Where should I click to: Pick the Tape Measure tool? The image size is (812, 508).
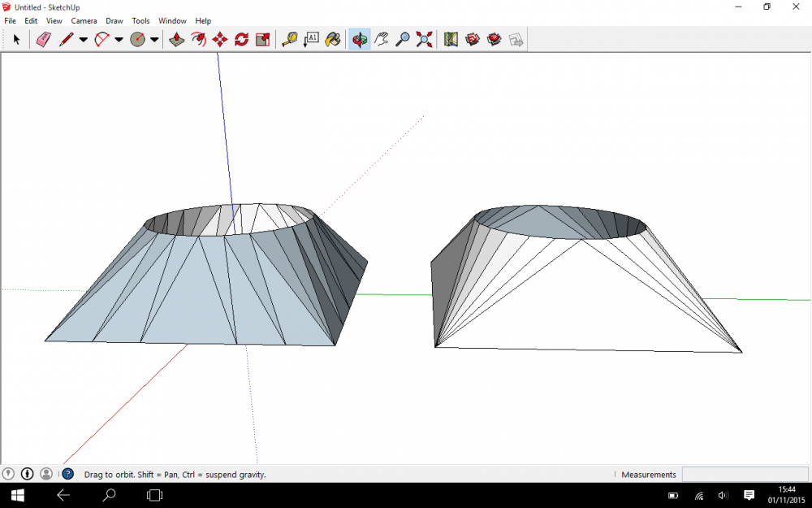(x=290, y=39)
